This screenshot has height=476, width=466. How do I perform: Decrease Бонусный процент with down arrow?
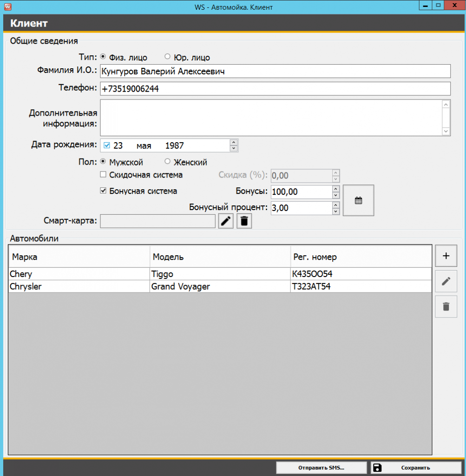[x=335, y=212]
